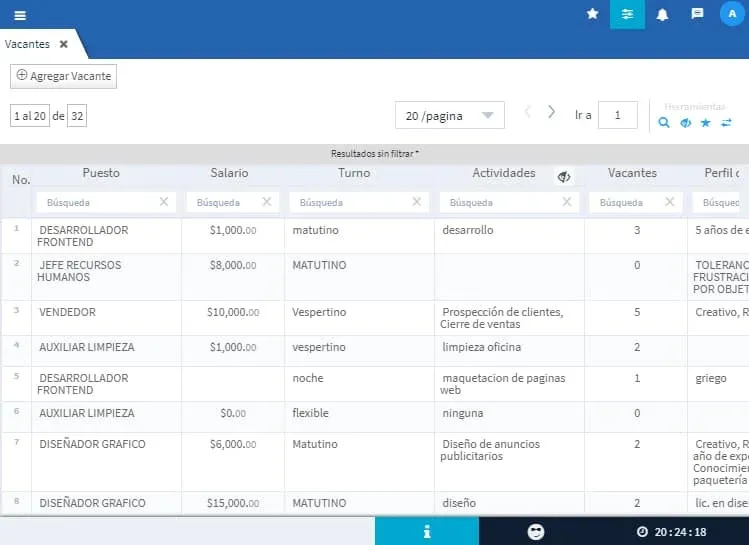The width and height of the screenshot is (749, 545).
Task: Open the 20 /pagina dropdown
Action: click(449, 115)
